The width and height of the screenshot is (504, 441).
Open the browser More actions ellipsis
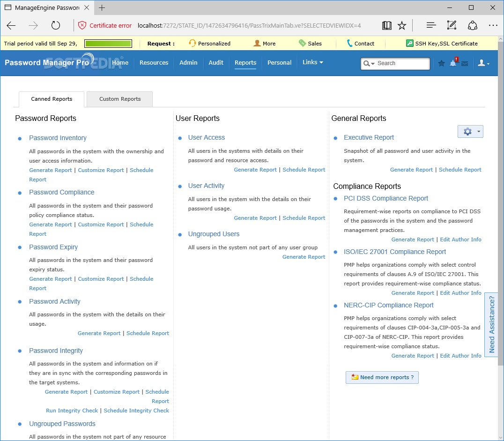pos(493,25)
